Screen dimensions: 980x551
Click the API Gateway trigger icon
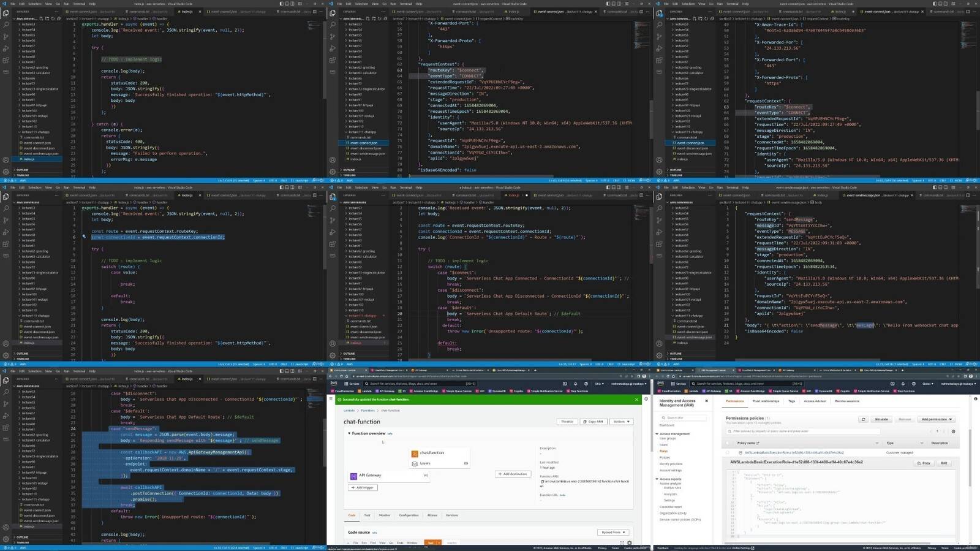click(x=353, y=476)
